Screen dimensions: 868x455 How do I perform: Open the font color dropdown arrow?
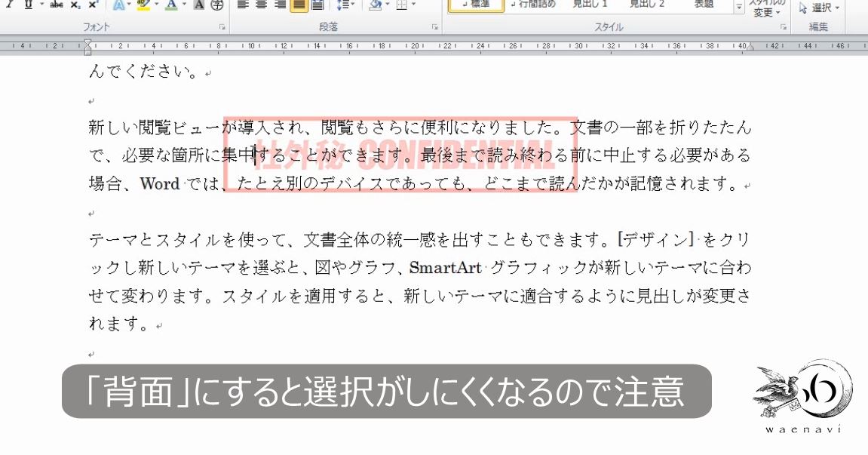(x=184, y=5)
